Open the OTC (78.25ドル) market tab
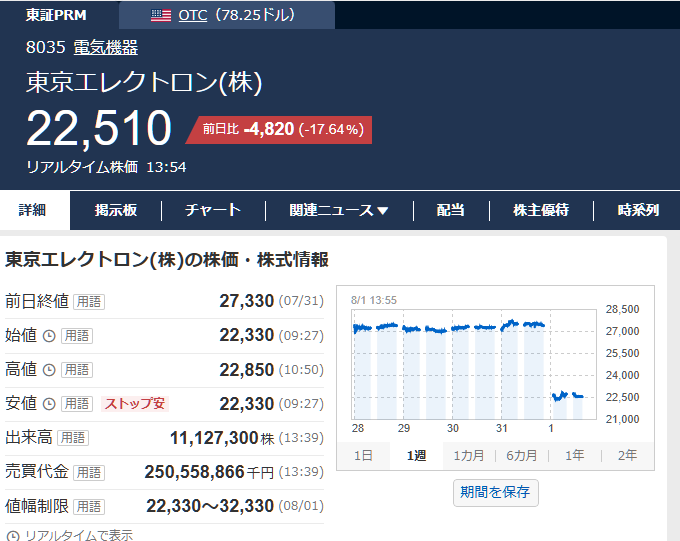Viewport: 680px width, 541px height. click(x=227, y=15)
